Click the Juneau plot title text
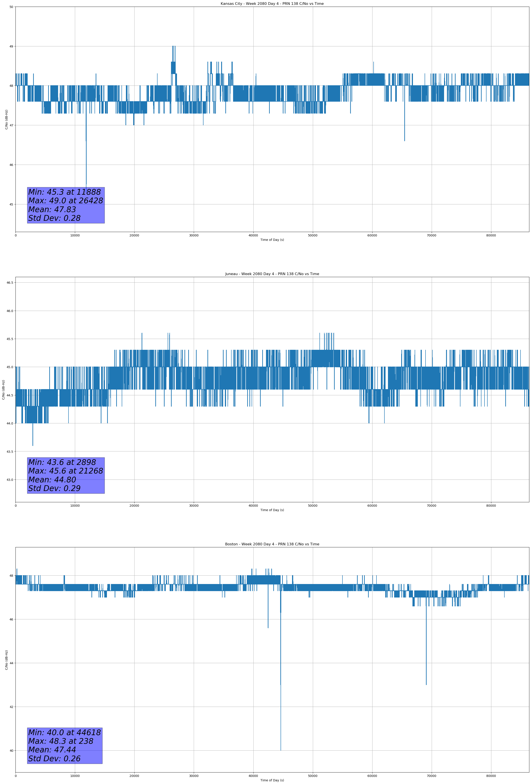Viewport: 532px width, 784px height. (272, 274)
